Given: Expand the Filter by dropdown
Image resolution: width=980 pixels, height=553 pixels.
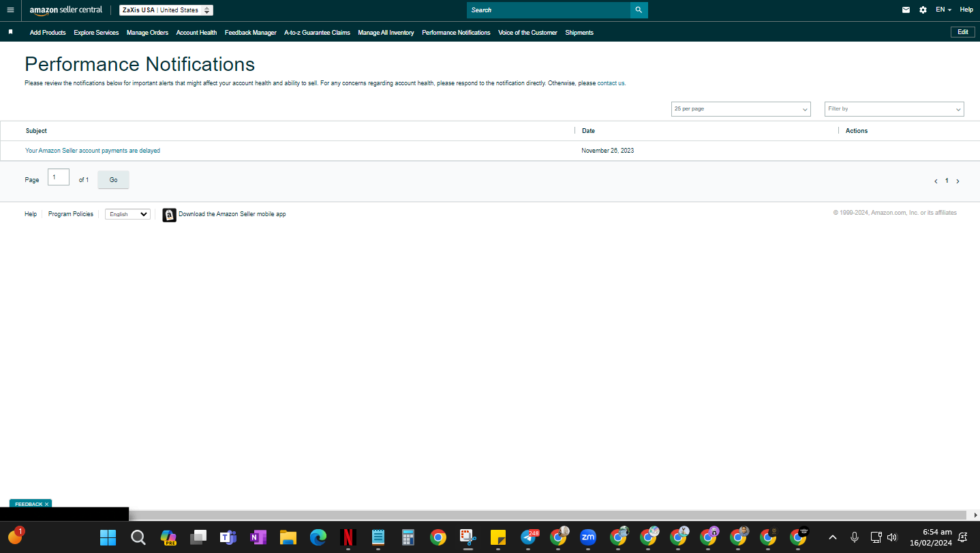Looking at the screenshot, I should pos(894,109).
